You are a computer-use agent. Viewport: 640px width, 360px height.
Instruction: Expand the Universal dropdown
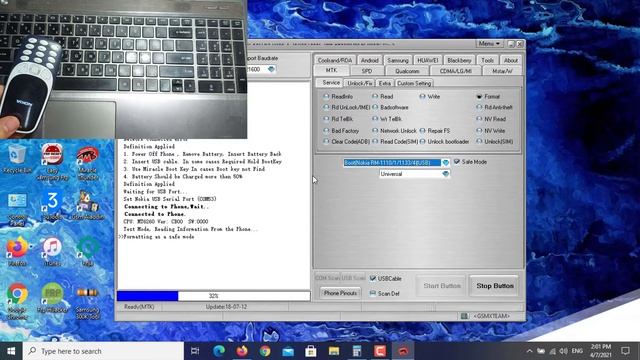(x=446, y=174)
